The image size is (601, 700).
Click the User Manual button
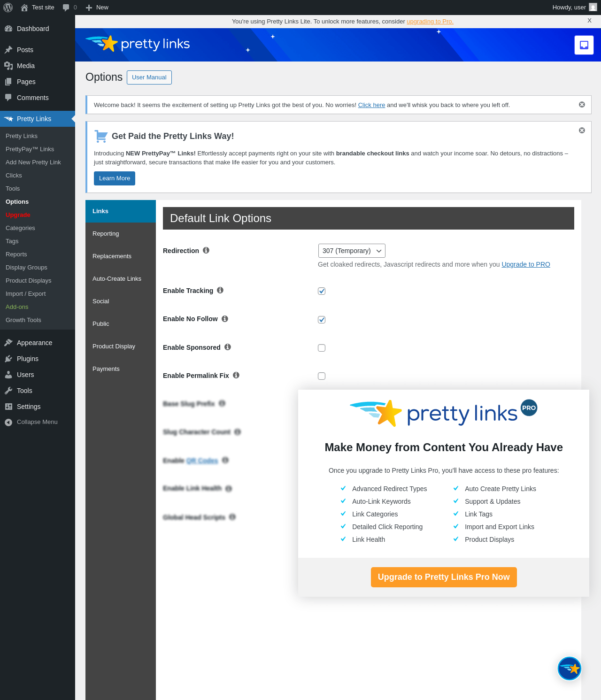(149, 77)
